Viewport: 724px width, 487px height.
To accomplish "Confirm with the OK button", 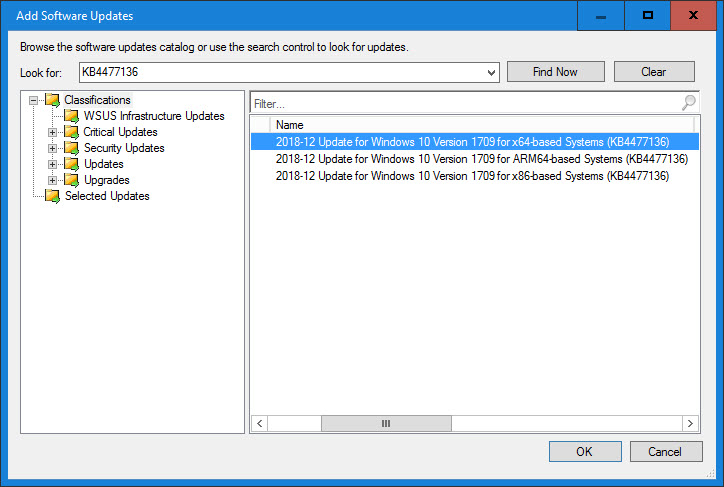I will 584,452.
